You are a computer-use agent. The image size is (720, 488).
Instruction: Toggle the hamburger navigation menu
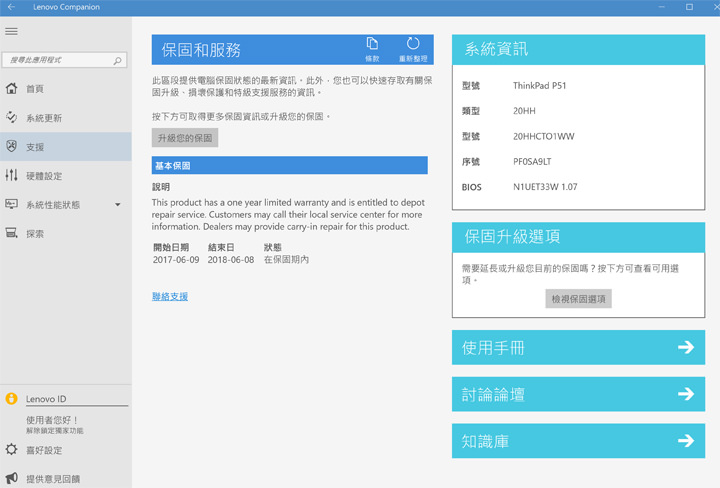tap(12, 31)
